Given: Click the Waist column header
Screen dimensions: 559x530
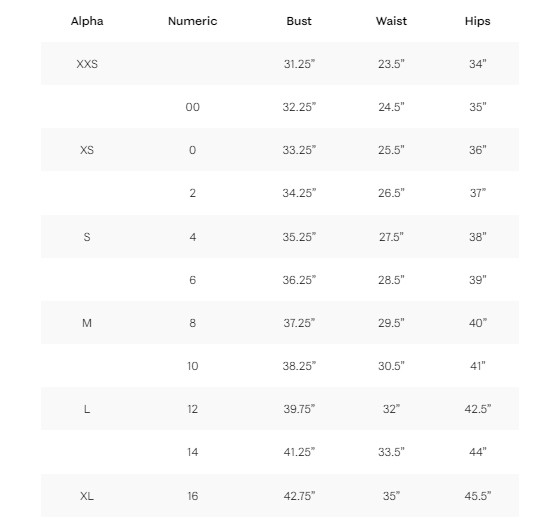Looking at the screenshot, I should (391, 21).
